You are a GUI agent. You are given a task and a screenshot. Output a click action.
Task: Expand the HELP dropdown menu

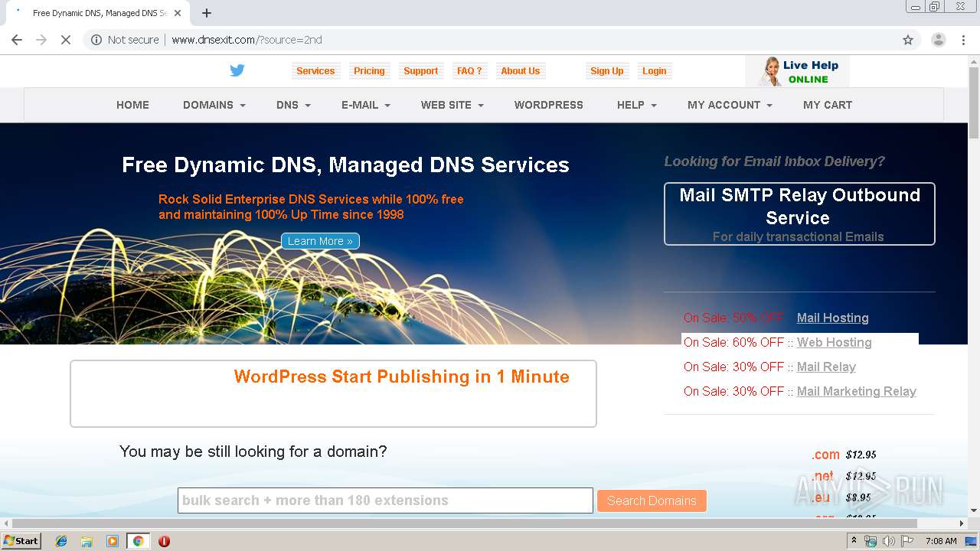pos(637,105)
